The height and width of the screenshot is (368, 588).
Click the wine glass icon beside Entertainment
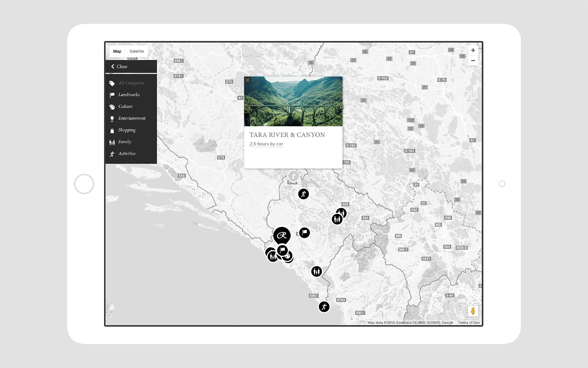coord(112,119)
